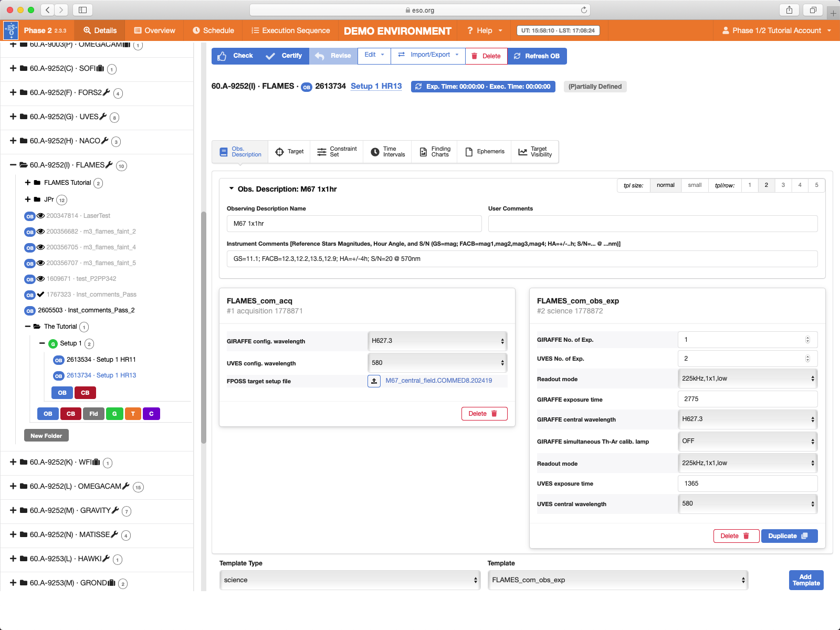This screenshot has height=630, width=840.
Task: Click the orange T time-link button
Action: click(x=133, y=414)
